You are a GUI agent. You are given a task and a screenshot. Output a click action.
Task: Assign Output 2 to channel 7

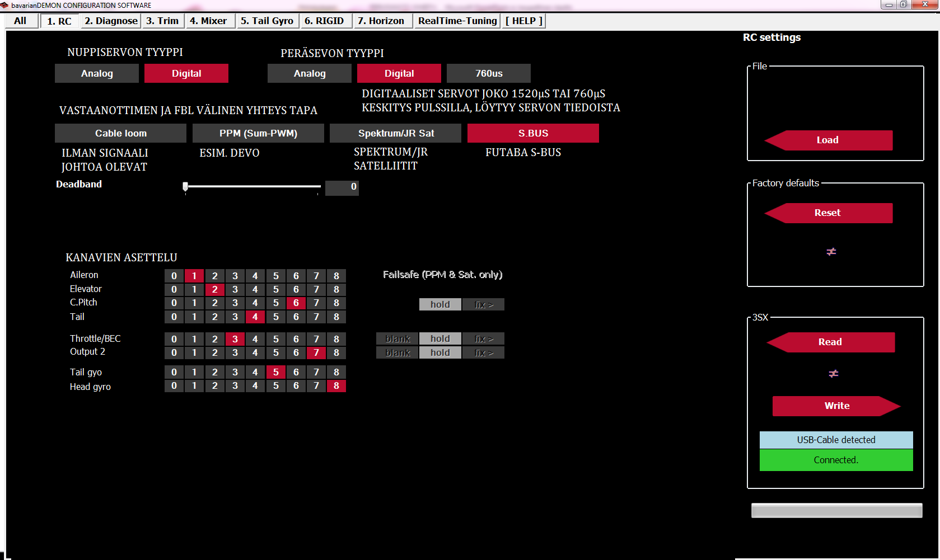[316, 352]
